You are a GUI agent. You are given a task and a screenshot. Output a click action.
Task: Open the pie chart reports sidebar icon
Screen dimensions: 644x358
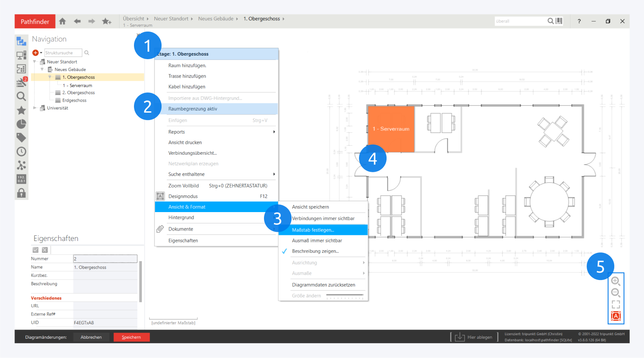point(21,124)
